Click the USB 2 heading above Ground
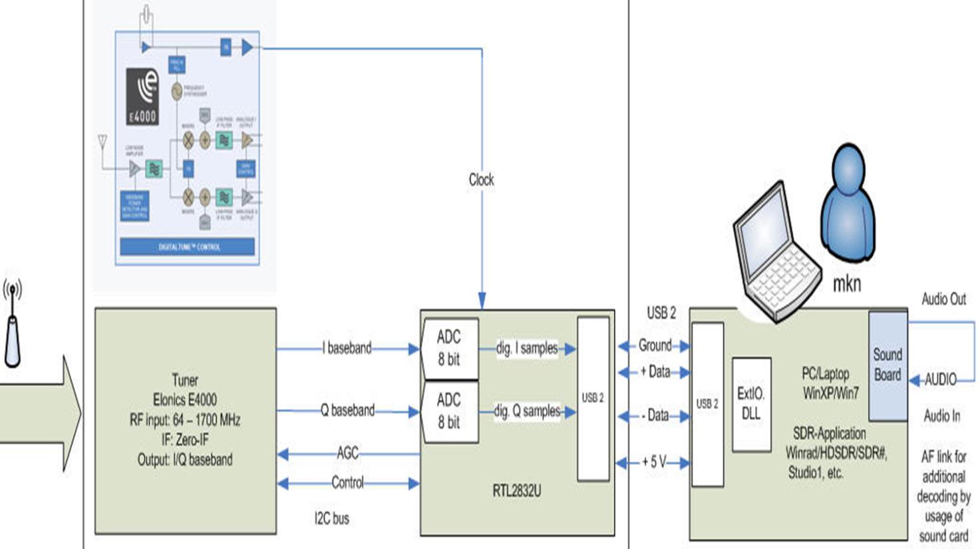 point(661,313)
